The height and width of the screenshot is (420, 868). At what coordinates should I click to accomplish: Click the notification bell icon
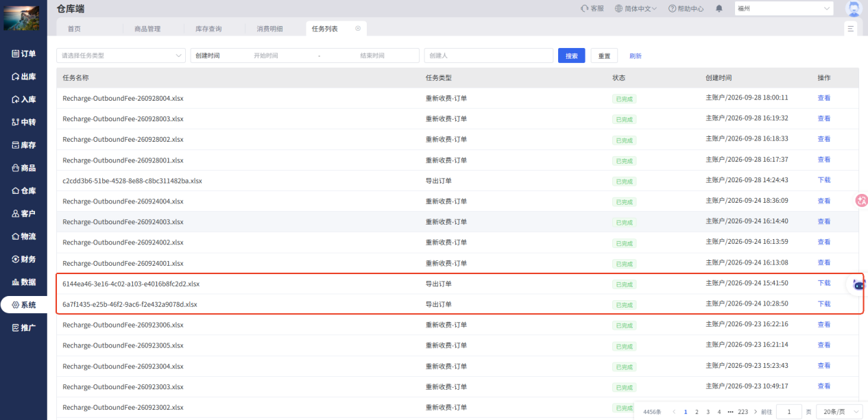coord(719,8)
